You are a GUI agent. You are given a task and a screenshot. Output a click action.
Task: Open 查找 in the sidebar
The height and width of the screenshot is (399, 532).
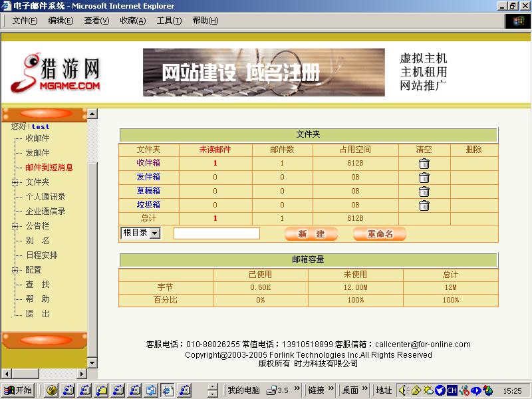click(37, 285)
